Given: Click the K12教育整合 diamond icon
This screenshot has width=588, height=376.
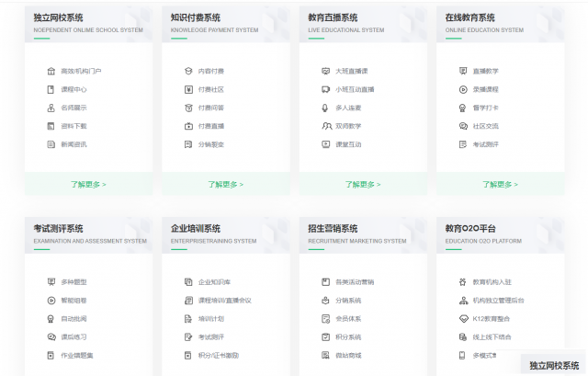Looking at the screenshot, I should pos(463,318).
